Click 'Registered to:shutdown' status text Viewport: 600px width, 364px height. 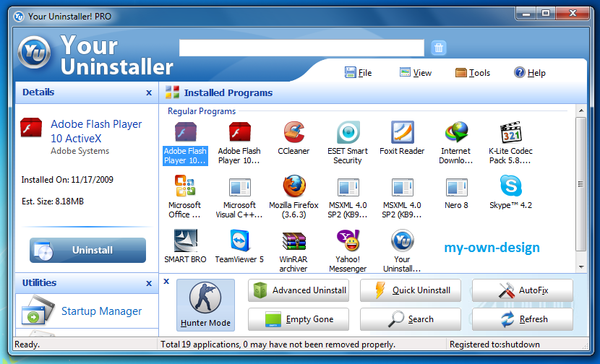494,344
